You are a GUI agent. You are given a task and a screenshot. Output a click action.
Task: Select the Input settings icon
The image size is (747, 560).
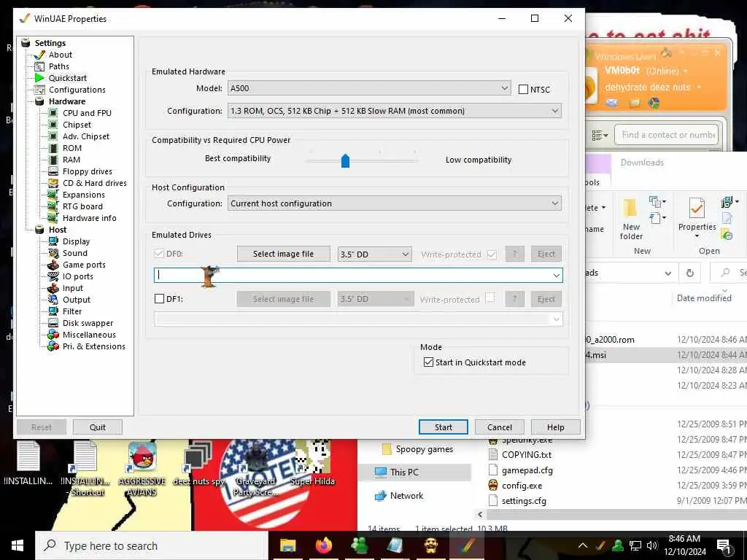53,288
